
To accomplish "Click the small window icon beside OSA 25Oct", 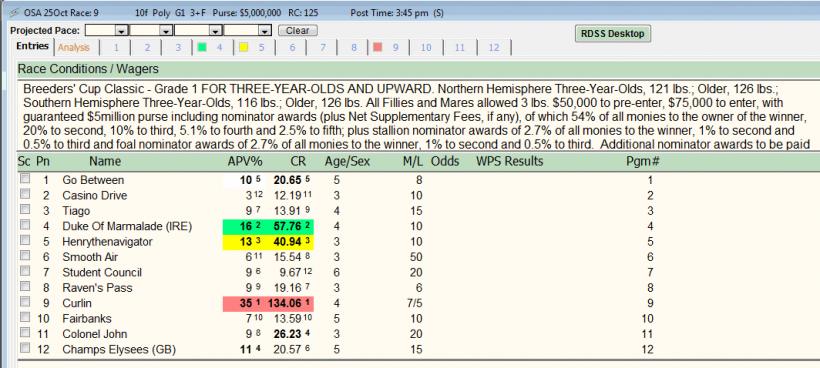I will [16, 13].
